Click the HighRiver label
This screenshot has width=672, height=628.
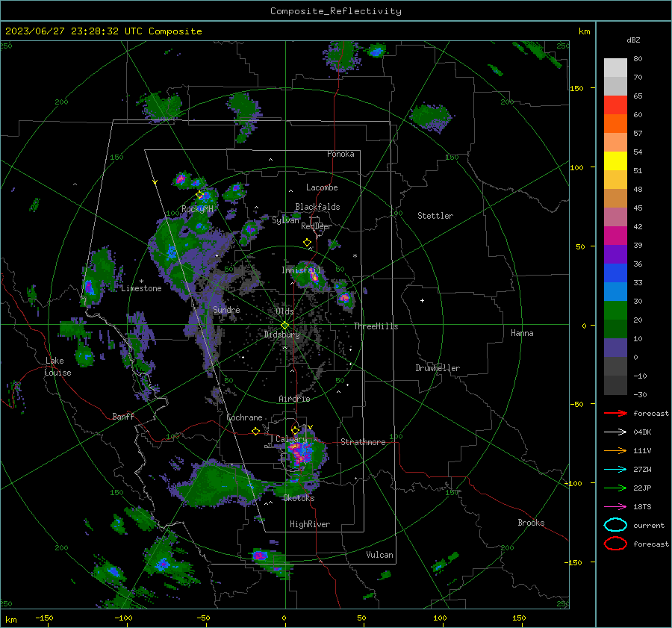pos(310,524)
